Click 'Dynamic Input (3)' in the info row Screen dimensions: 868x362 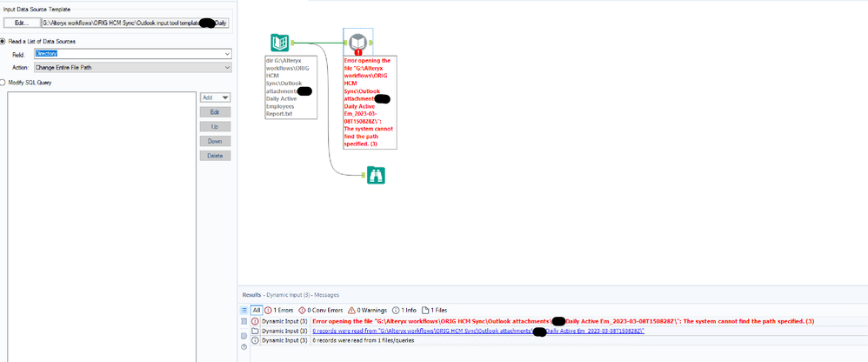(x=284, y=340)
